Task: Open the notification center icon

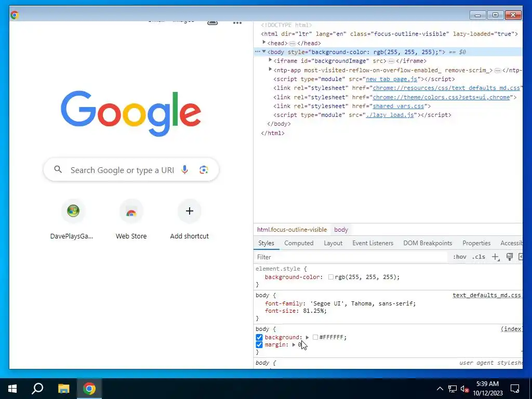Action: coord(515,389)
